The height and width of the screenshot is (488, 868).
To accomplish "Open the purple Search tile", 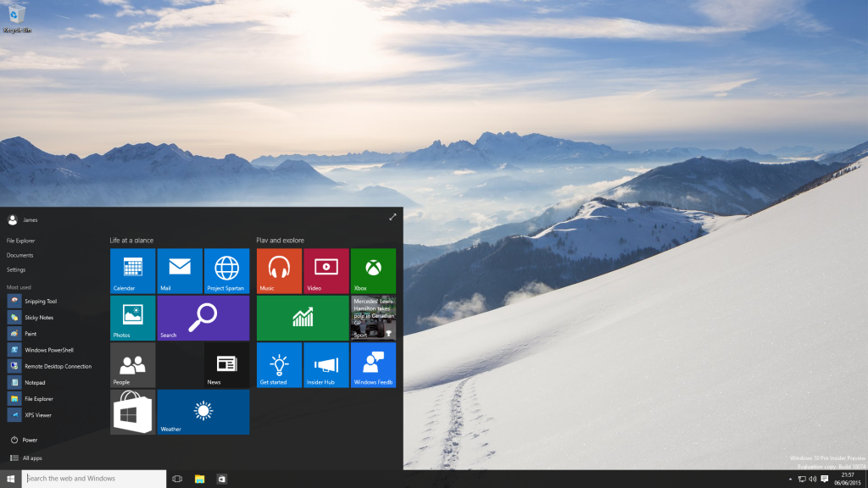I will click(x=203, y=318).
